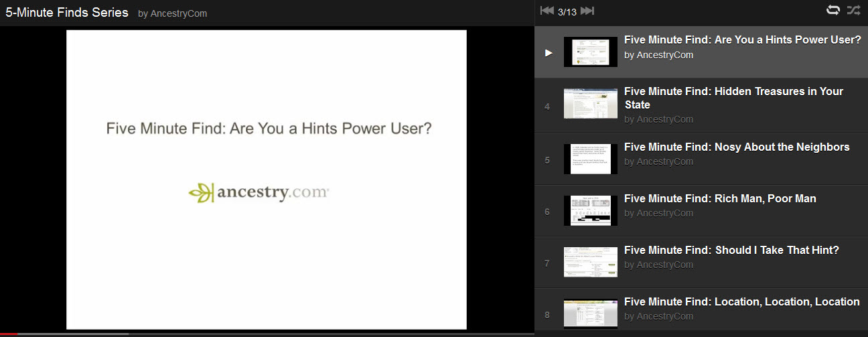Play 'Five Minute Find: Nosy About the Neighbors' title

click(x=737, y=147)
